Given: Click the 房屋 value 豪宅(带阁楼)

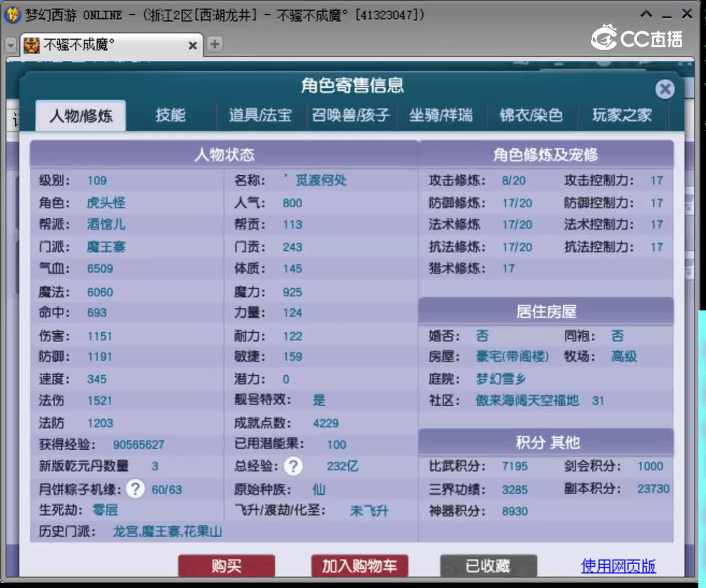Looking at the screenshot, I should (512, 356).
